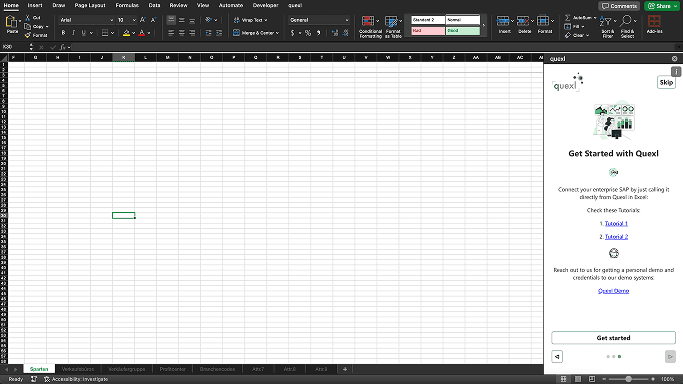683x384 pixels.
Task: Switch to Normal view in status bar
Action: pos(564,379)
